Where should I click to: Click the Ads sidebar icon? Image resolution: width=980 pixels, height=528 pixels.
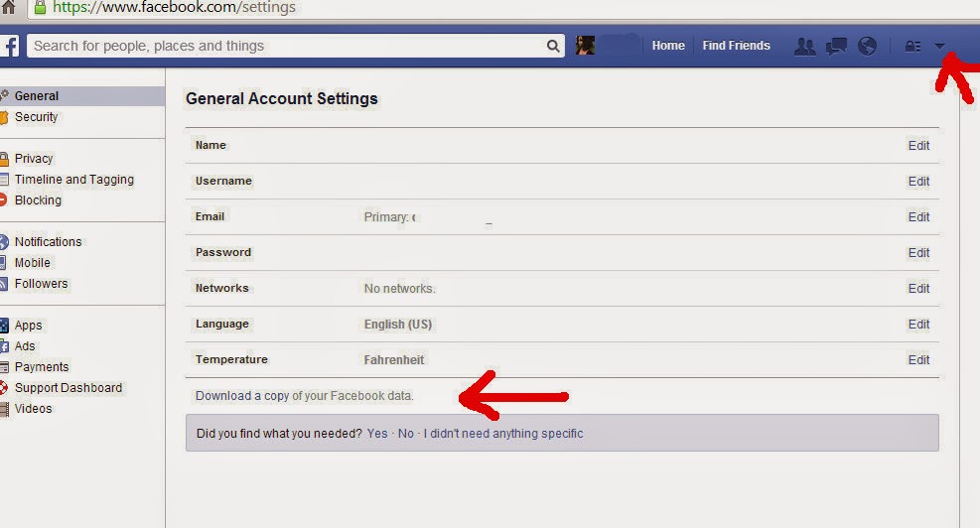[x=4, y=346]
